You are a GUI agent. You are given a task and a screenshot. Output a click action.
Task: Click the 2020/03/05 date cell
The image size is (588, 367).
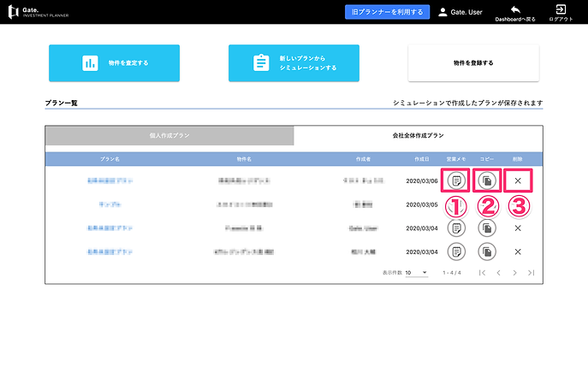(422, 204)
